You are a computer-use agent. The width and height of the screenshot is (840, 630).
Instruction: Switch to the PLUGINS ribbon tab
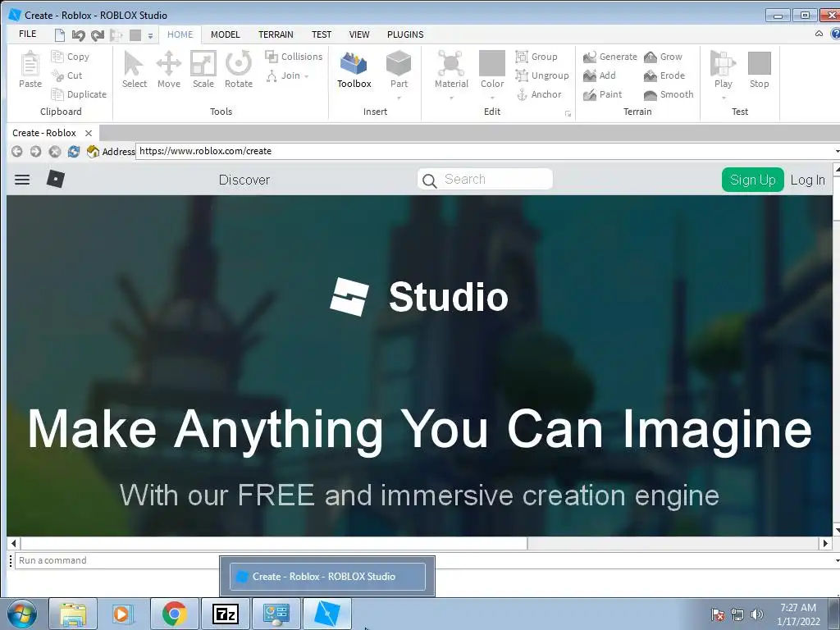(405, 34)
